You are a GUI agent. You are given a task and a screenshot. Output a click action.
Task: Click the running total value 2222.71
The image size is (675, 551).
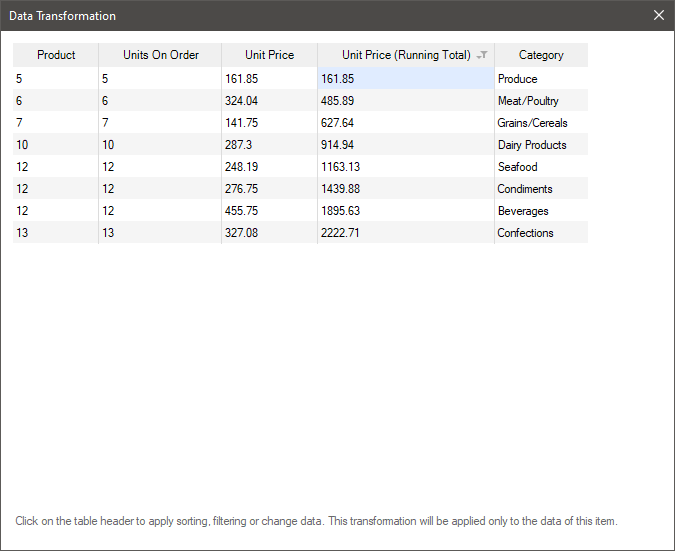click(x=340, y=233)
